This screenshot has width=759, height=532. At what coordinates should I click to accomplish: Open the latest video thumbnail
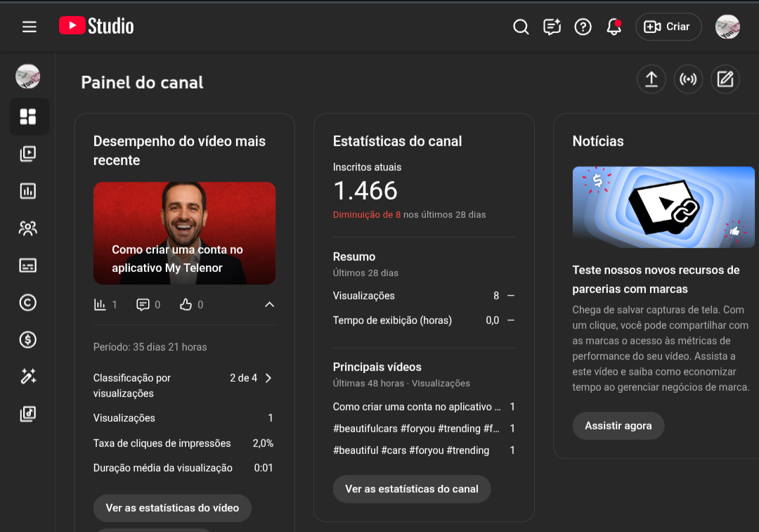point(184,233)
